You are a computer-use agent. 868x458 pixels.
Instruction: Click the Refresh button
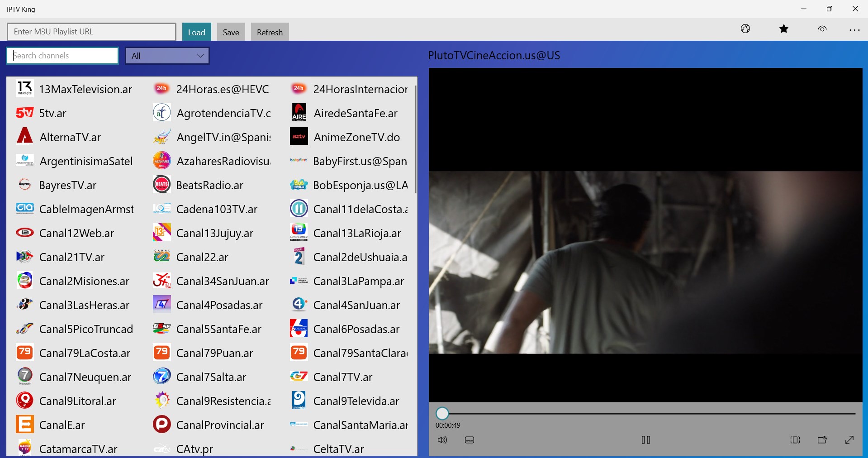coord(269,32)
